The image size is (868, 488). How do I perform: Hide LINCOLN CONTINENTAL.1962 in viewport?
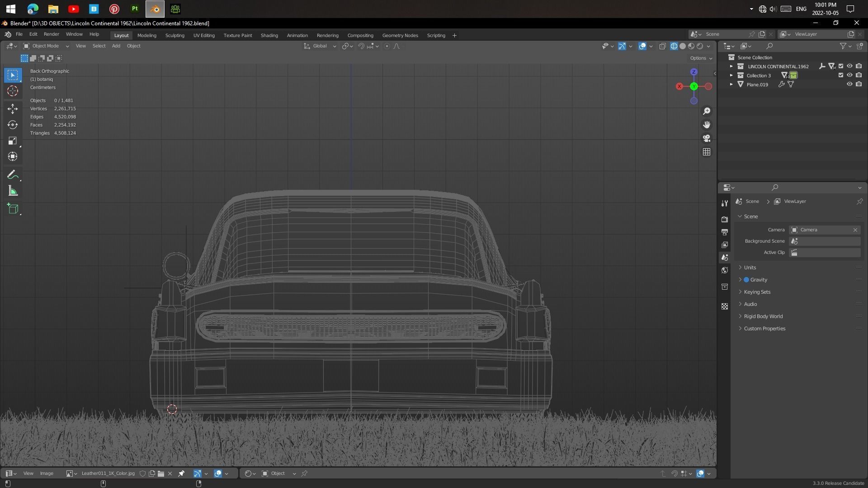849,66
